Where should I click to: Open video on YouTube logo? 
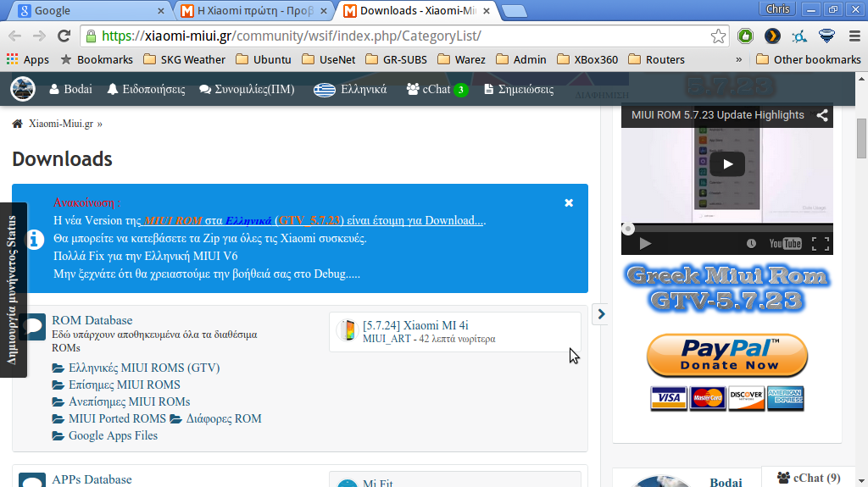coord(785,244)
